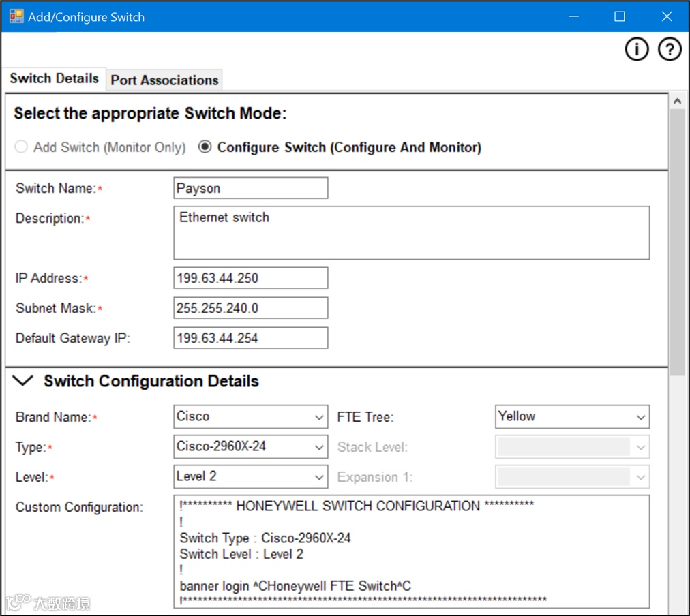
Task: Collapse the Switch Configuration Details section
Action: 23,380
